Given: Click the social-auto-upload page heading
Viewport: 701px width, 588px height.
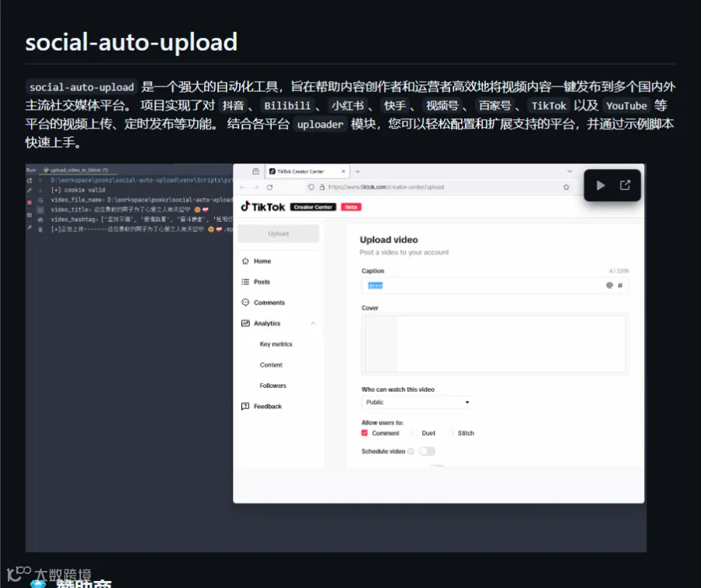Looking at the screenshot, I should 131,42.
